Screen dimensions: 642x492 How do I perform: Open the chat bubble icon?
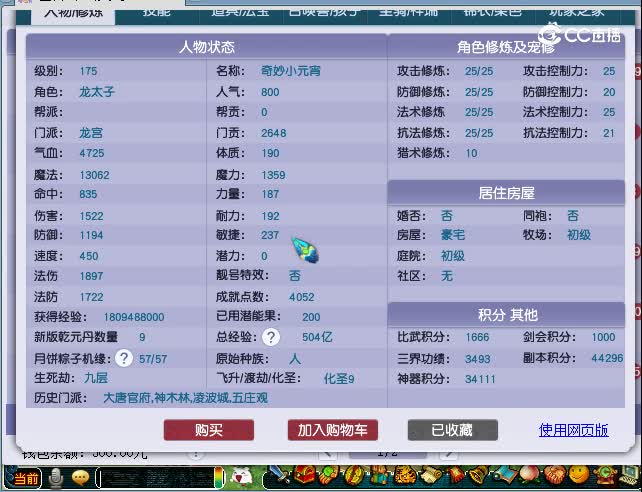80,478
